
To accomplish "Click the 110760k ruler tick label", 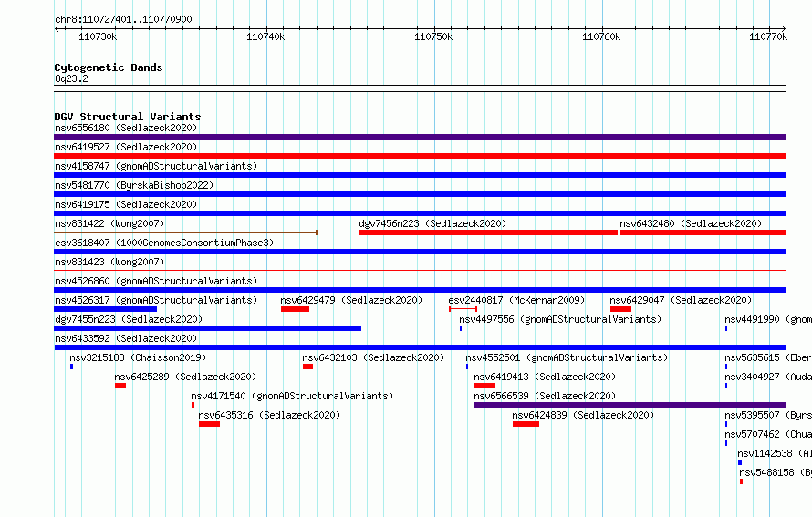I will tap(601, 36).
